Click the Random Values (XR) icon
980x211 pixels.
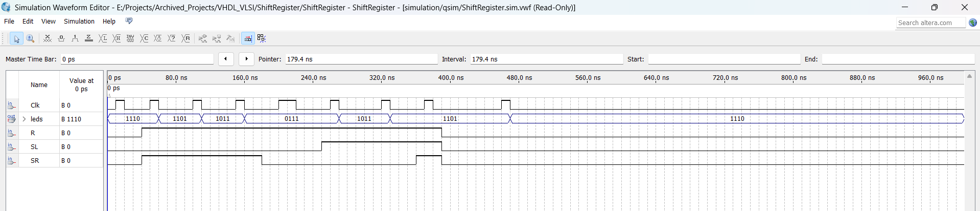[185, 38]
